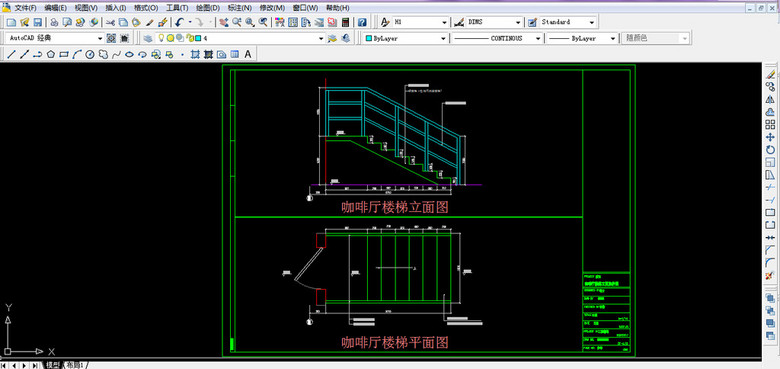Open the 标注(N) menu

(x=240, y=8)
